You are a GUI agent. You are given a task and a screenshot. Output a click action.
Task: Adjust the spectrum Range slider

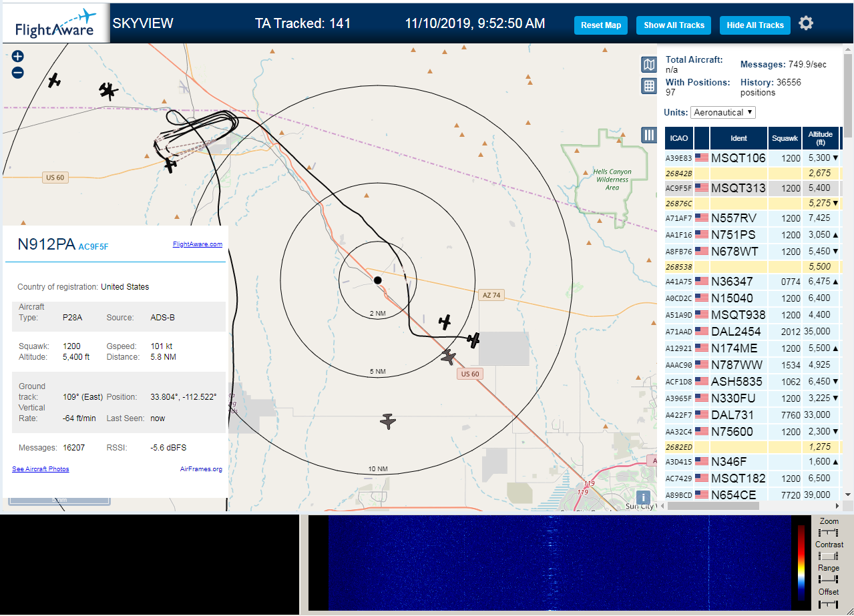[x=829, y=579]
